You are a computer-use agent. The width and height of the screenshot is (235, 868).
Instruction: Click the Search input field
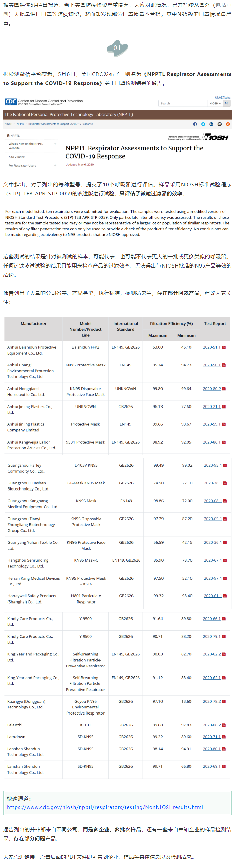pyautogui.click(x=182, y=103)
